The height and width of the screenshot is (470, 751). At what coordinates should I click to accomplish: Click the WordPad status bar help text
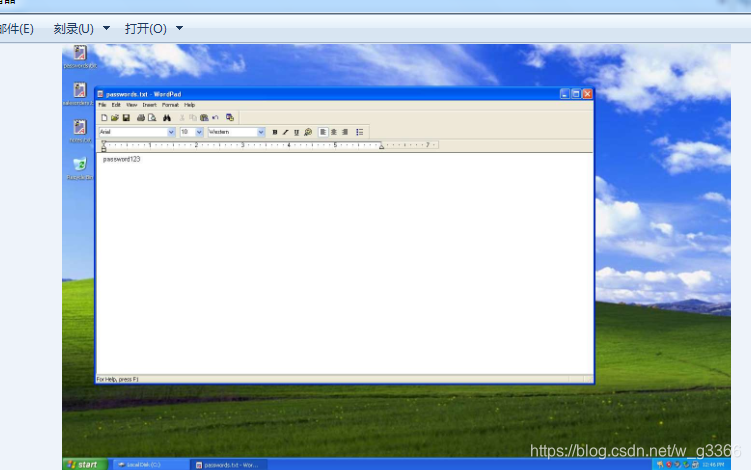coord(117,379)
